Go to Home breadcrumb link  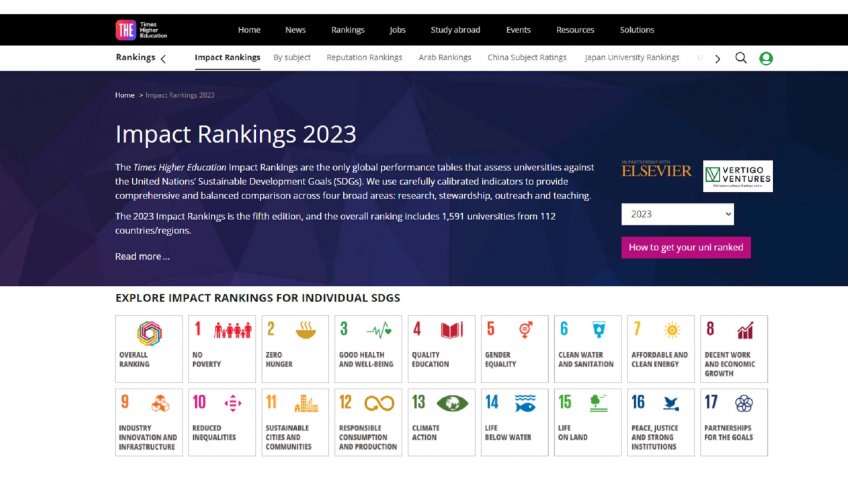pyautogui.click(x=124, y=95)
